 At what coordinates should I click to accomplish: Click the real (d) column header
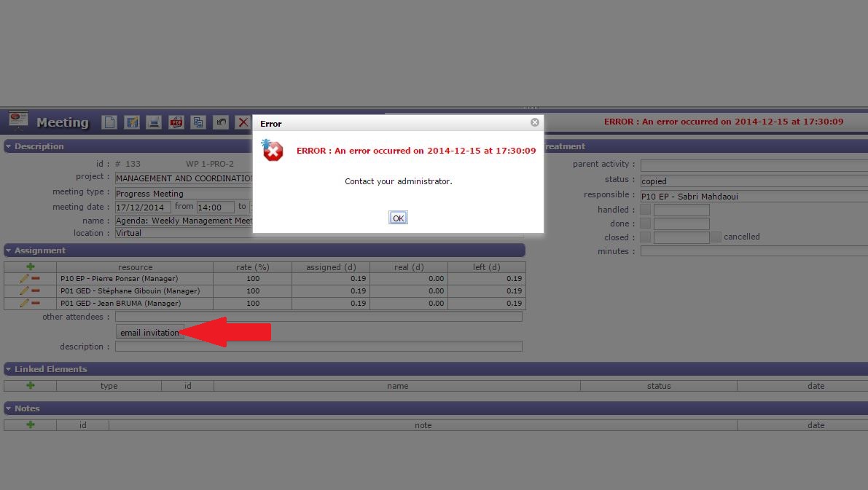[x=409, y=266]
